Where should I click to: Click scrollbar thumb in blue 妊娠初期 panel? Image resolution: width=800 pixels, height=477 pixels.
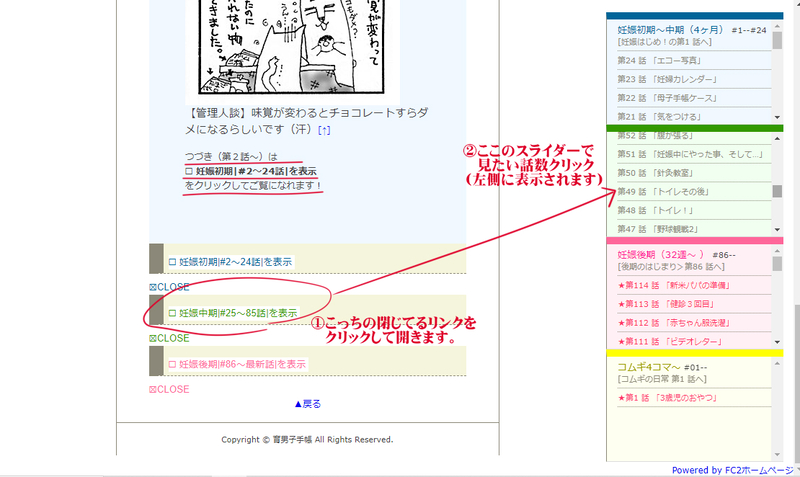tap(777, 40)
